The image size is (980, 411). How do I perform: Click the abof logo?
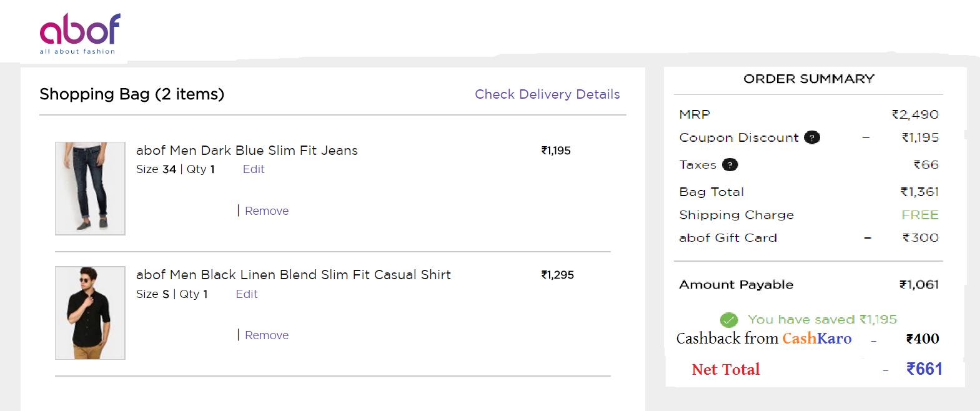pos(80,34)
